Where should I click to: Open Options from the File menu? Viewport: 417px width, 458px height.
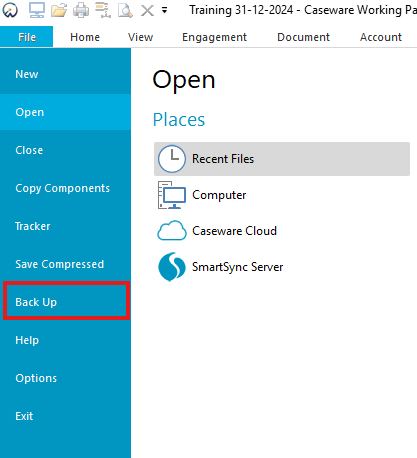[65, 378]
